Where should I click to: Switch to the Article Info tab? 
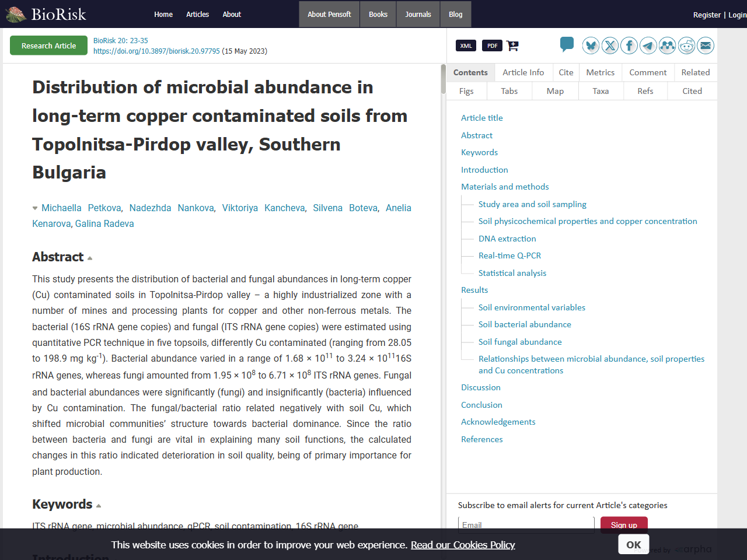(x=523, y=72)
